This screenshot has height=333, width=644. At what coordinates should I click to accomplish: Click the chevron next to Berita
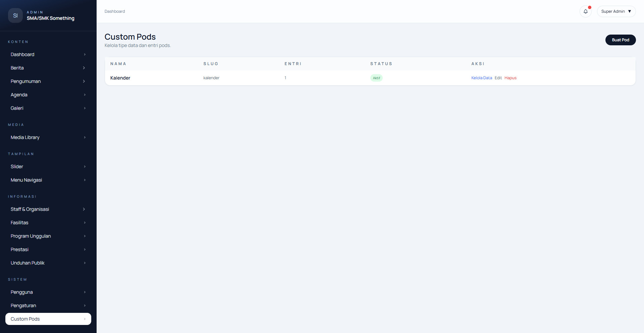tap(84, 68)
